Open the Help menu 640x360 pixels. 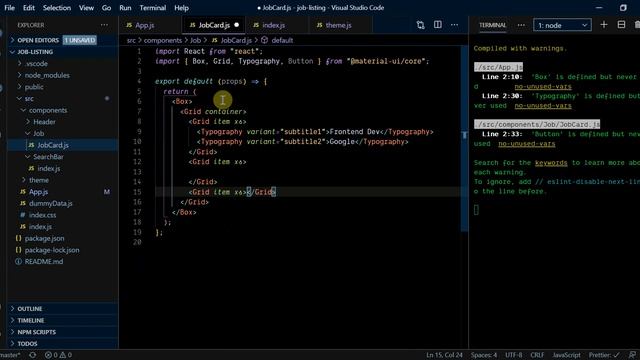tap(181, 8)
